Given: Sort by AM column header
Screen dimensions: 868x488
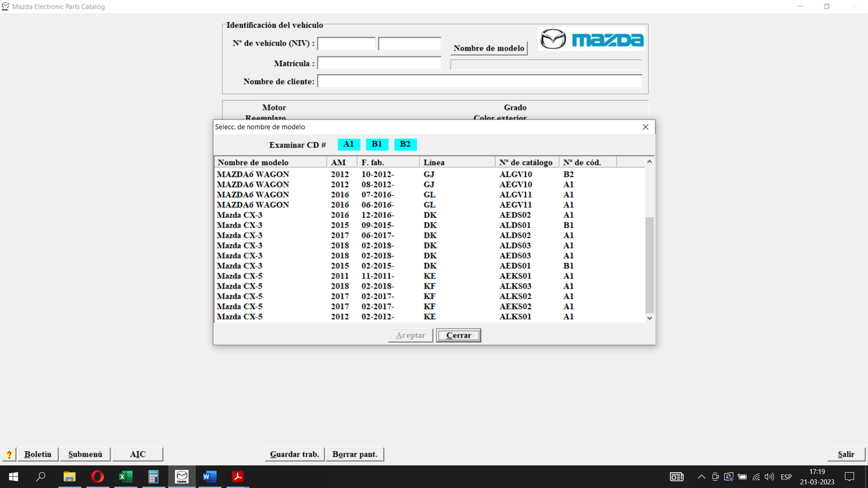Looking at the screenshot, I should point(342,163).
